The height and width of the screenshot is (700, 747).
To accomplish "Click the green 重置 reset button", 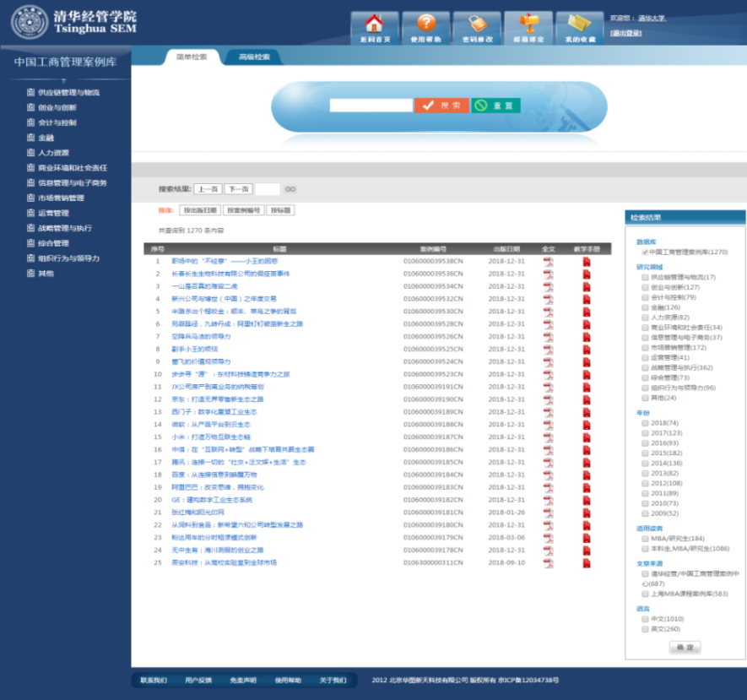I will (495, 106).
